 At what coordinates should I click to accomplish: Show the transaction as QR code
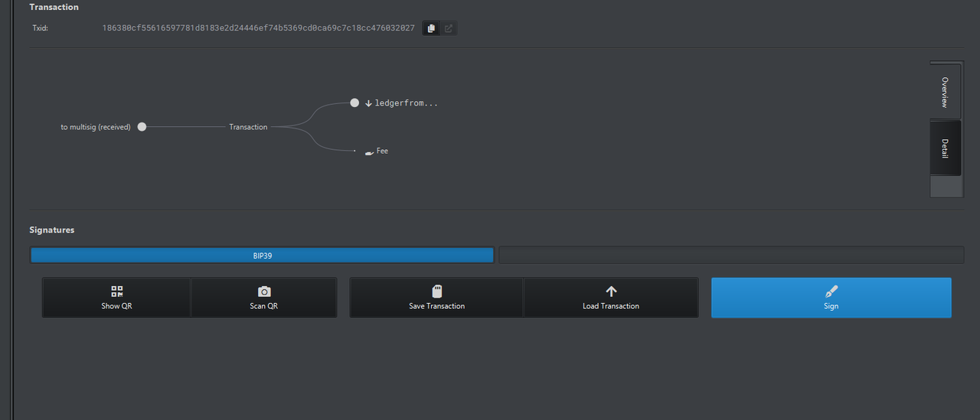tap(116, 298)
